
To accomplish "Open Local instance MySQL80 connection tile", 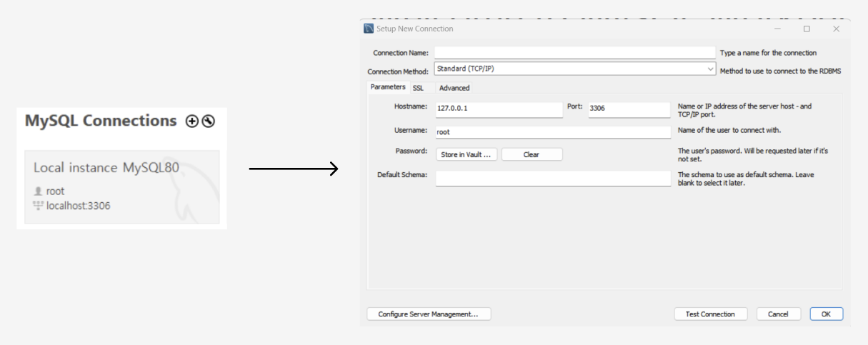I will pyautogui.click(x=122, y=187).
